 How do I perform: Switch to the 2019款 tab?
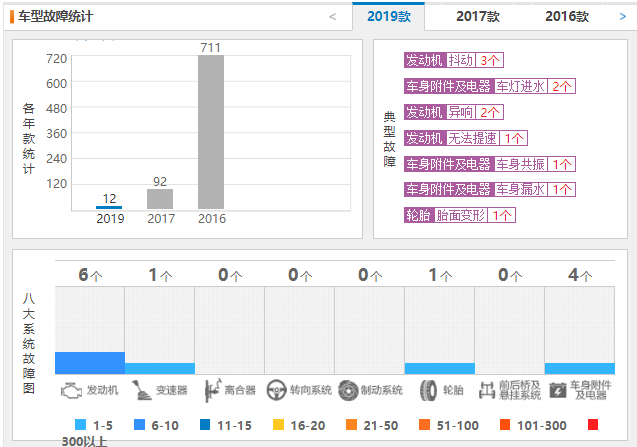tap(389, 17)
